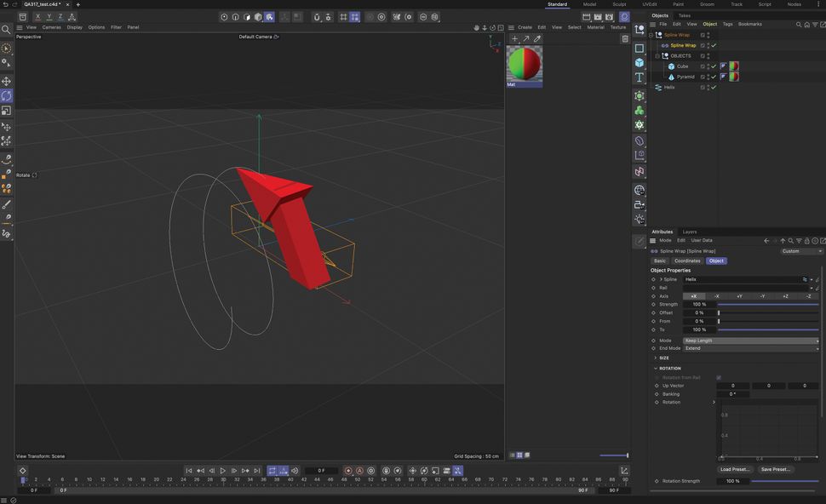The height and width of the screenshot is (504, 826).
Task: Switch to the Coordinates tab in Attributes
Action: (x=687, y=261)
